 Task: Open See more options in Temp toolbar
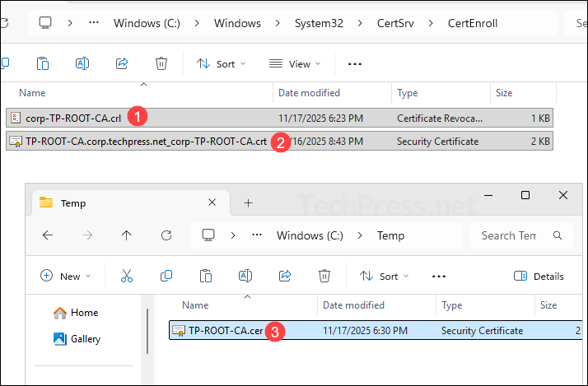[439, 277]
